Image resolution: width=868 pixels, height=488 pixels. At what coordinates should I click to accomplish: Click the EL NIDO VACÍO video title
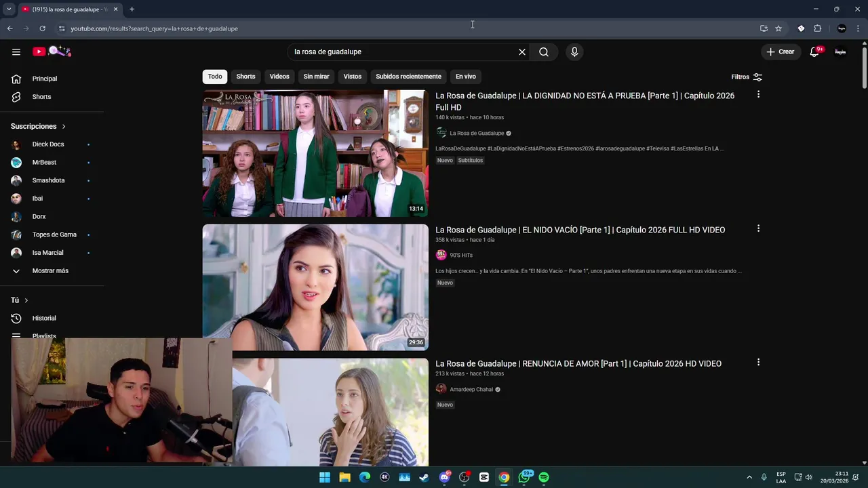(x=580, y=230)
